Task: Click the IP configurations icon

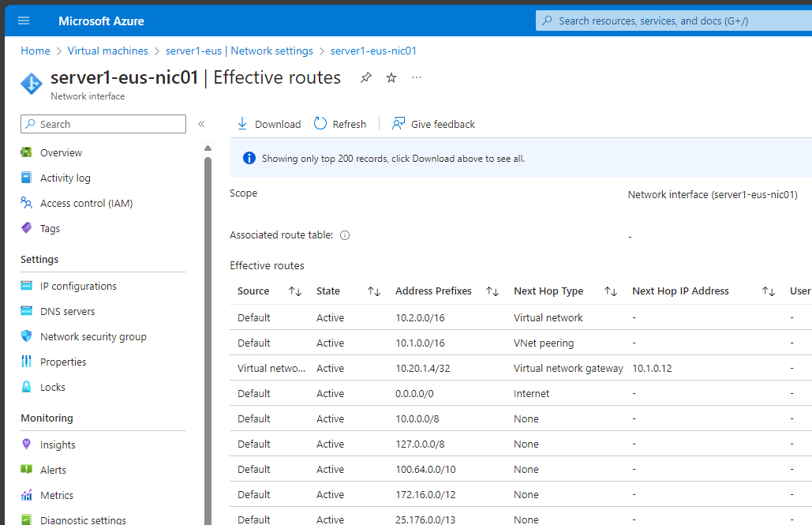Action: point(26,286)
